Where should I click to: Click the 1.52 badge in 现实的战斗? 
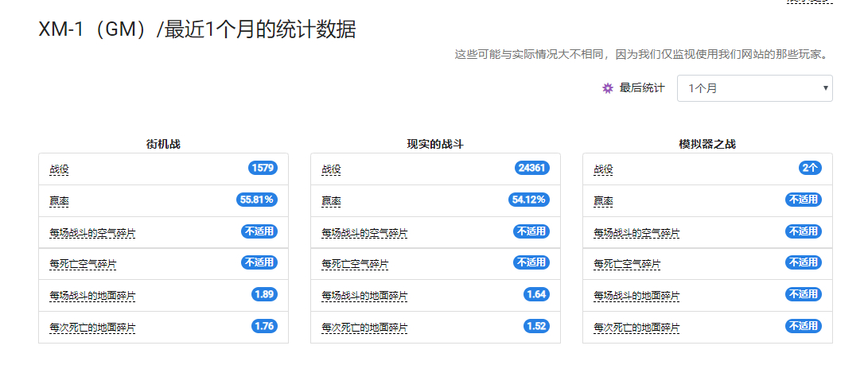(x=536, y=326)
